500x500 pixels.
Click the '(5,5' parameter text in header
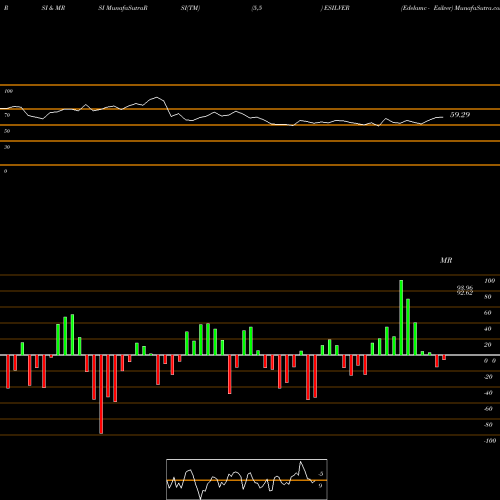(257, 8)
